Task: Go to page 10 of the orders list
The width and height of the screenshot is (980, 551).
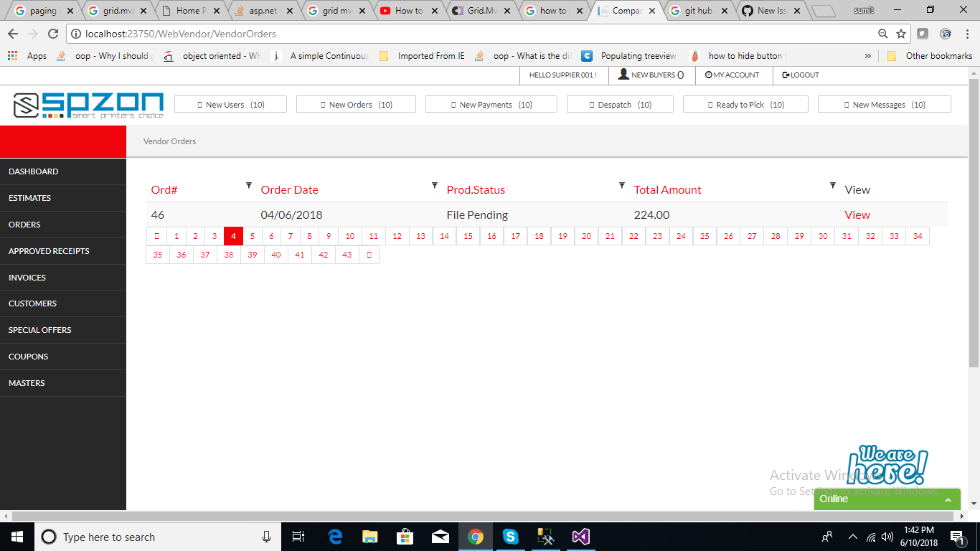Action: point(349,235)
